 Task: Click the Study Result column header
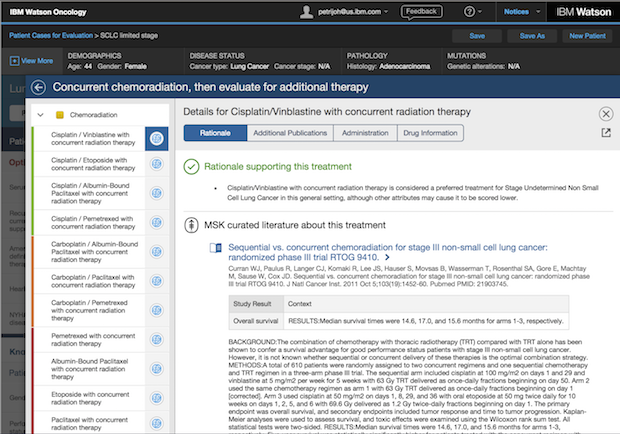[256, 304]
